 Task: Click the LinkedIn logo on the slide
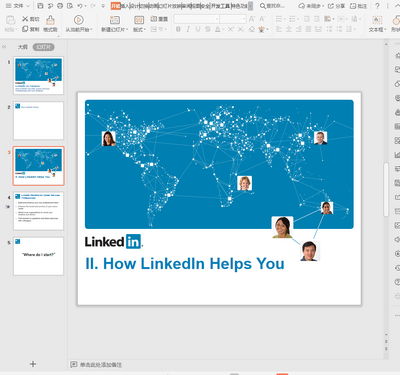click(114, 241)
